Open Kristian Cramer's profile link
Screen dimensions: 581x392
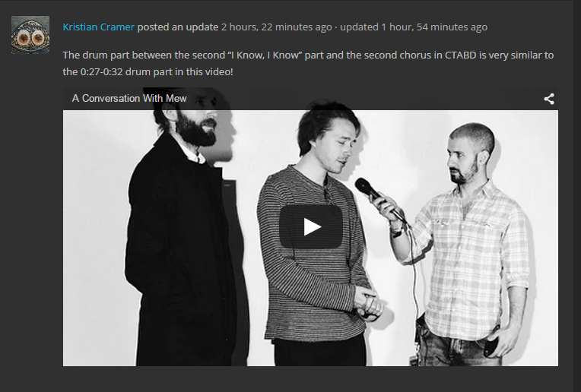tap(98, 27)
